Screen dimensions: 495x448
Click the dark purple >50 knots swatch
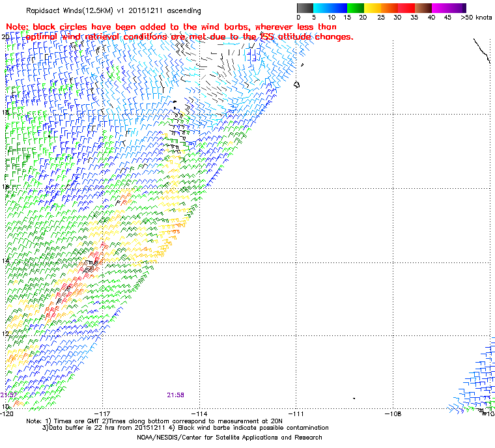click(x=464, y=8)
